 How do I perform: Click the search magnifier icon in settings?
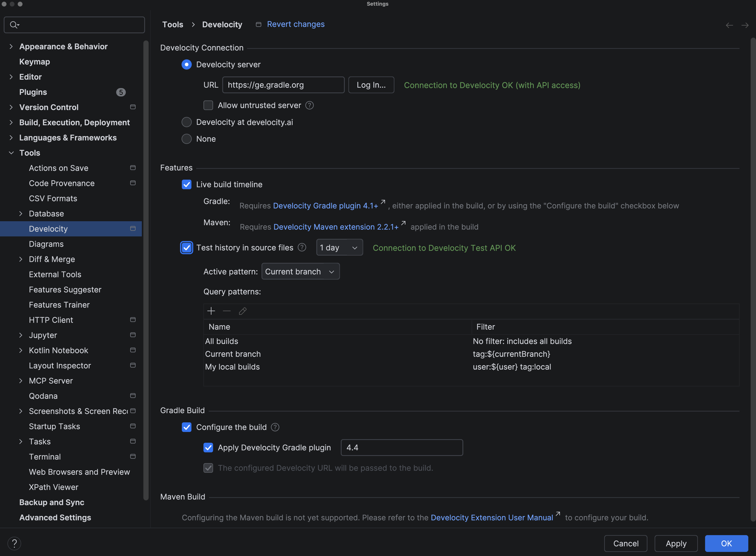pos(14,25)
